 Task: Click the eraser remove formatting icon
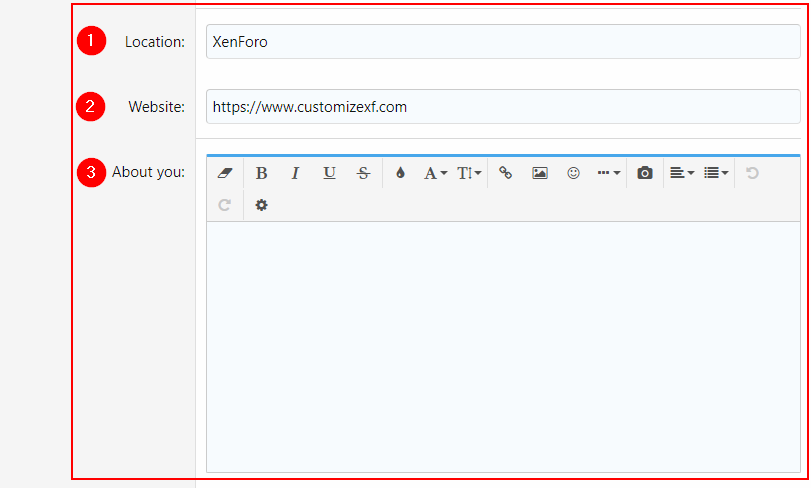pyautogui.click(x=224, y=173)
